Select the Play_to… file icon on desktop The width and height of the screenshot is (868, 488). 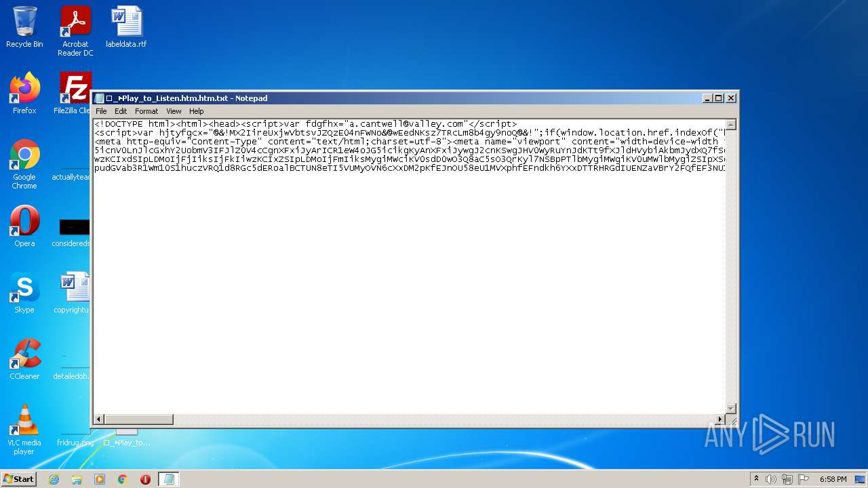pos(127,438)
